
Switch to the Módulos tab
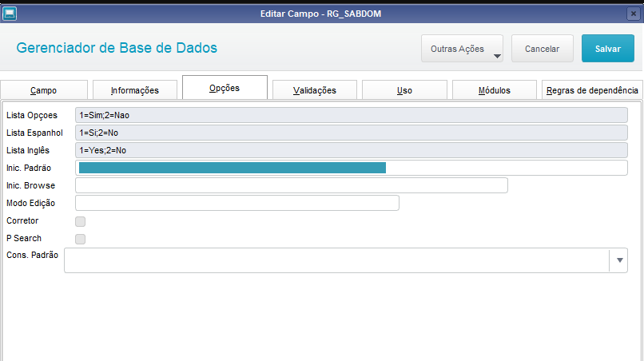pyautogui.click(x=495, y=90)
